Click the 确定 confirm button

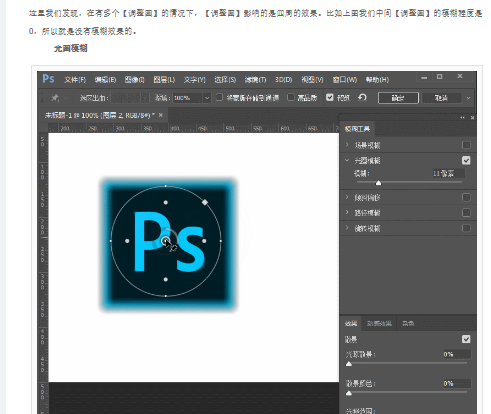(x=398, y=98)
